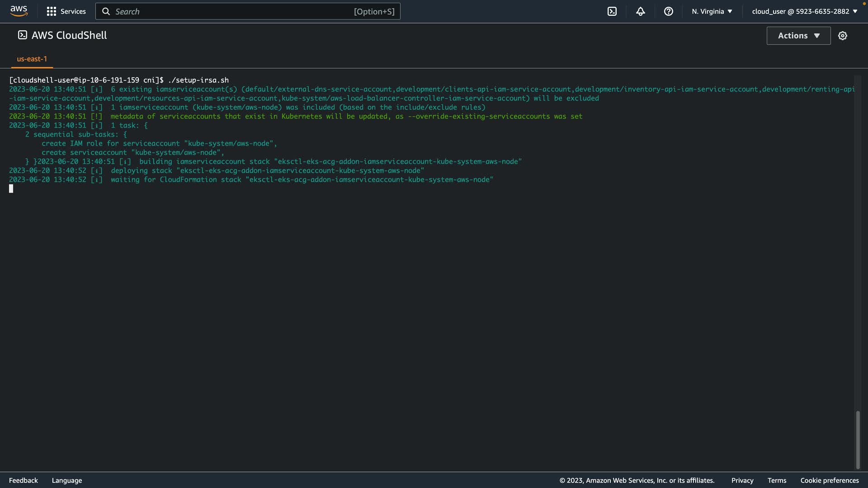868x488 pixels.
Task: Open the Privacy link
Action: (x=742, y=480)
